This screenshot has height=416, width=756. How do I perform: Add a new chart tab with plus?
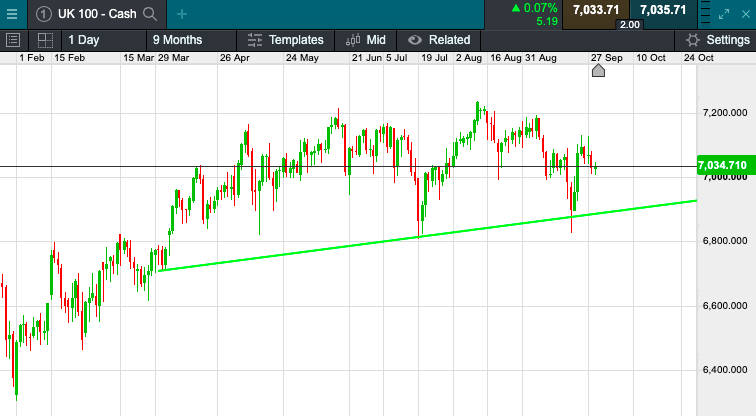click(181, 13)
